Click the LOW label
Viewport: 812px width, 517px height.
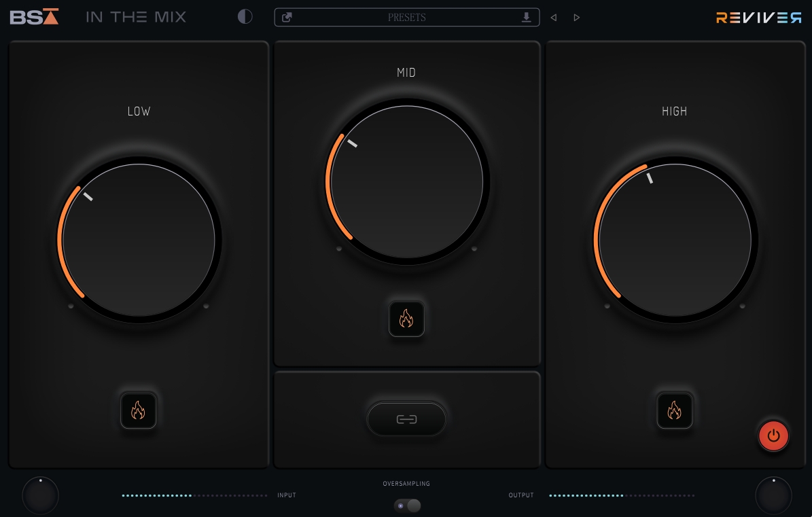click(x=139, y=111)
